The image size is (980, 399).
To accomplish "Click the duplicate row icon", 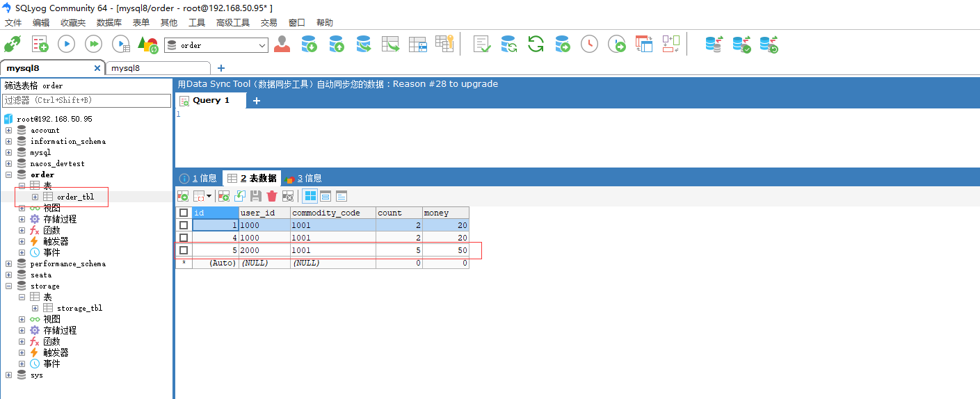I will 240,197.
